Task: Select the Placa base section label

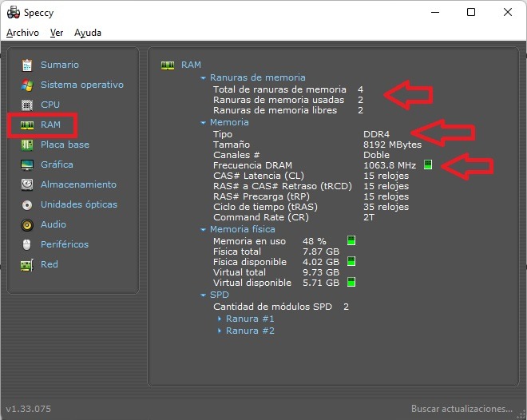Action: [x=65, y=145]
